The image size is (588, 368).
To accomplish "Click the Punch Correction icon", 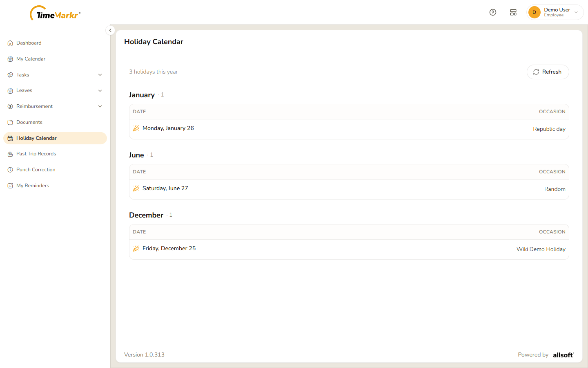I will pyautogui.click(x=10, y=170).
